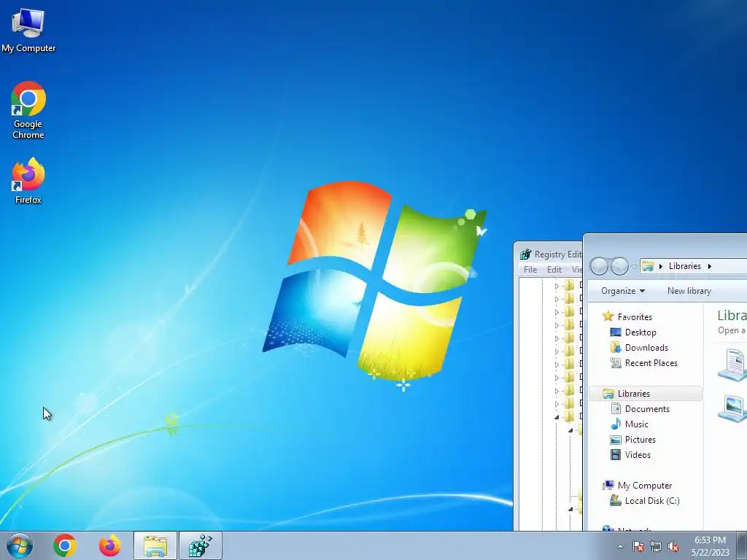Open the Windows Start menu orb
The height and width of the screenshot is (560, 747).
[x=20, y=545]
